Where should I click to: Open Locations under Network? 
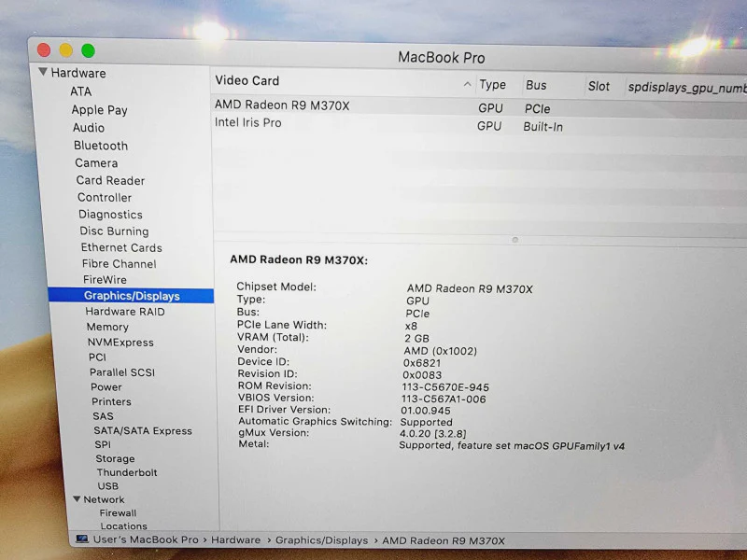tap(123, 526)
